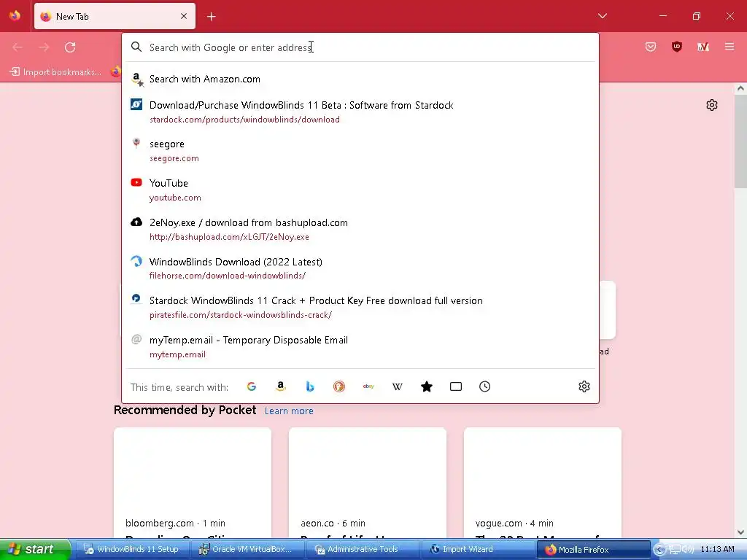
Task: Open the application hamburger menu
Action: point(729,47)
